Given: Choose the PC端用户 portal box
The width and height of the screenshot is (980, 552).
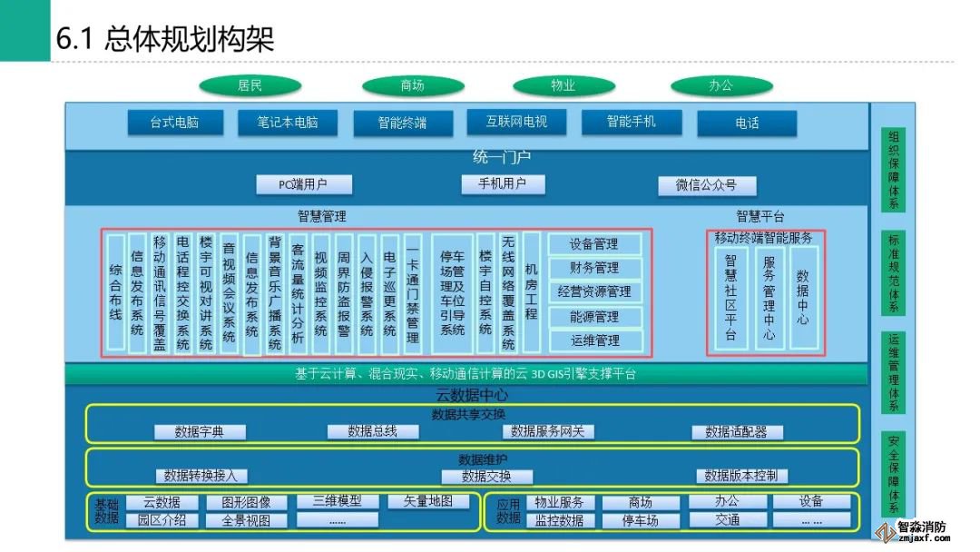Looking at the screenshot, I should 302,184.
